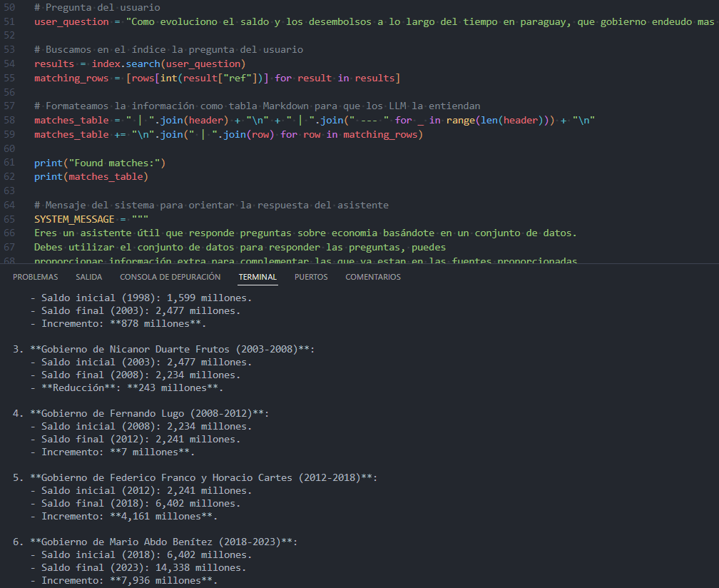Click 'Saldo inicial (2008): 2,234' line
This screenshot has height=588, width=719.
click(x=141, y=426)
